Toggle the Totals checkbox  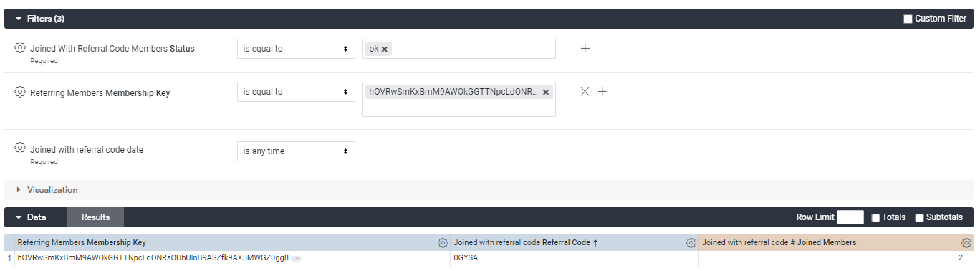point(875,217)
